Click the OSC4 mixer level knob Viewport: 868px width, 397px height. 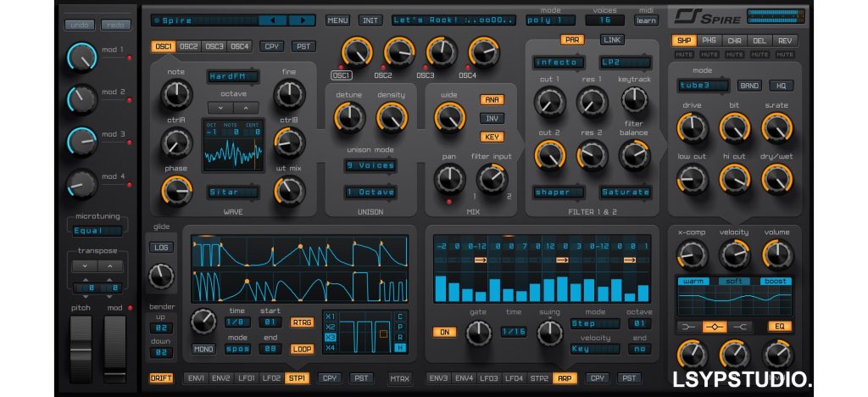(x=484, y=53)
